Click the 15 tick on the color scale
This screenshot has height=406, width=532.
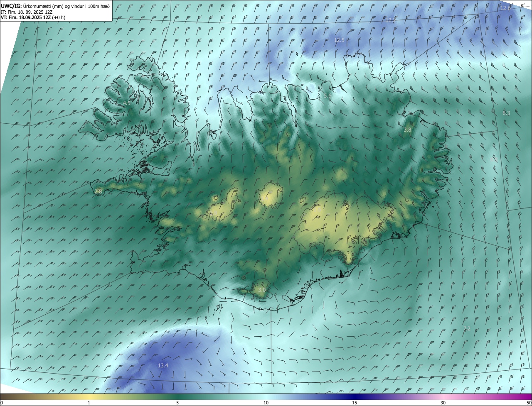click(355, 403)
